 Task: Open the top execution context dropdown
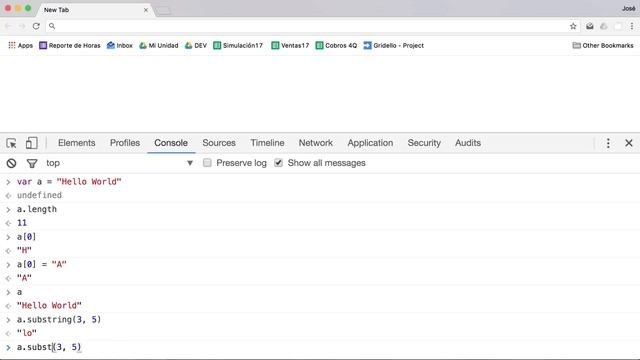[120, 163]
